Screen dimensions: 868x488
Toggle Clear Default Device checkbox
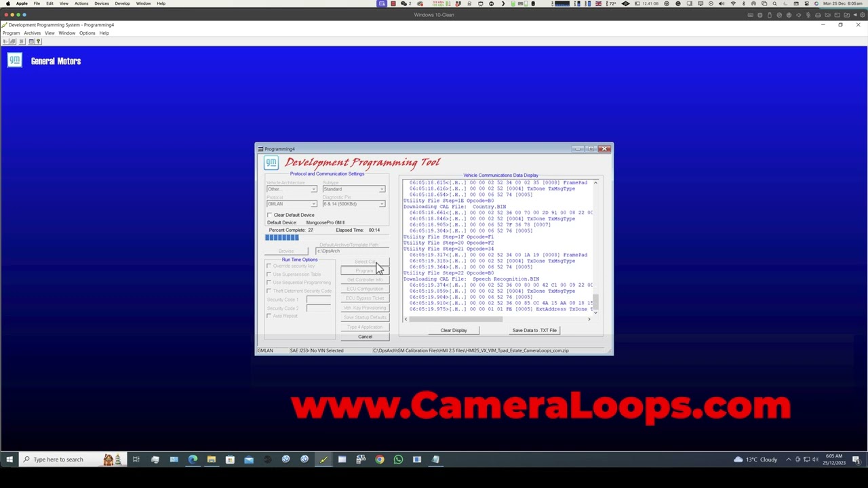click(x=270, y=215)
